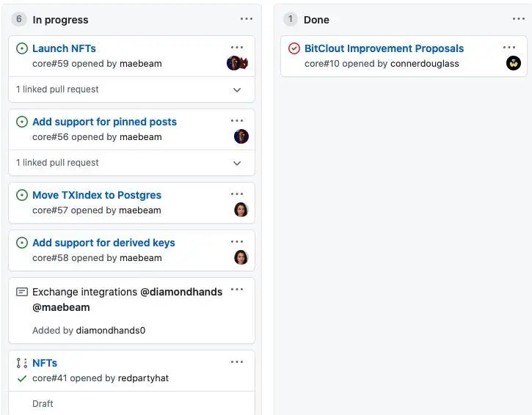Expand linked pull request under Launch NFTs
The height and width of the screenshot is (415, 532).
(x=237, y=89)
